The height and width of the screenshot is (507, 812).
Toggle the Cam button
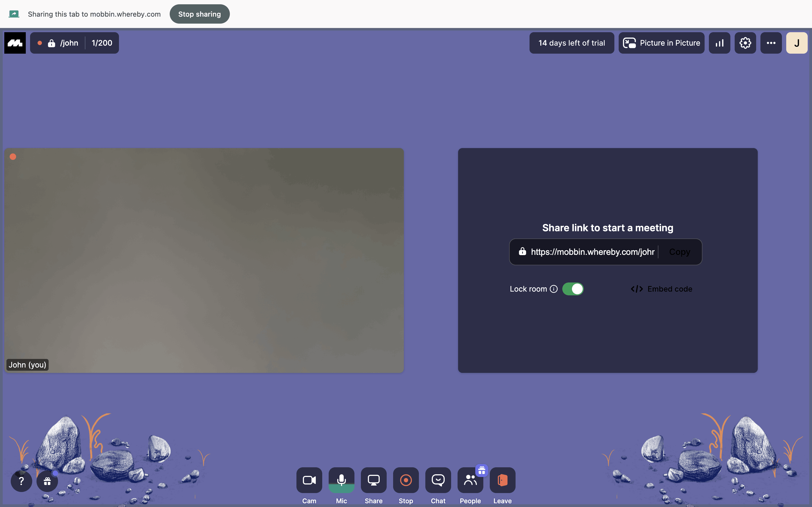coord(309,480)
